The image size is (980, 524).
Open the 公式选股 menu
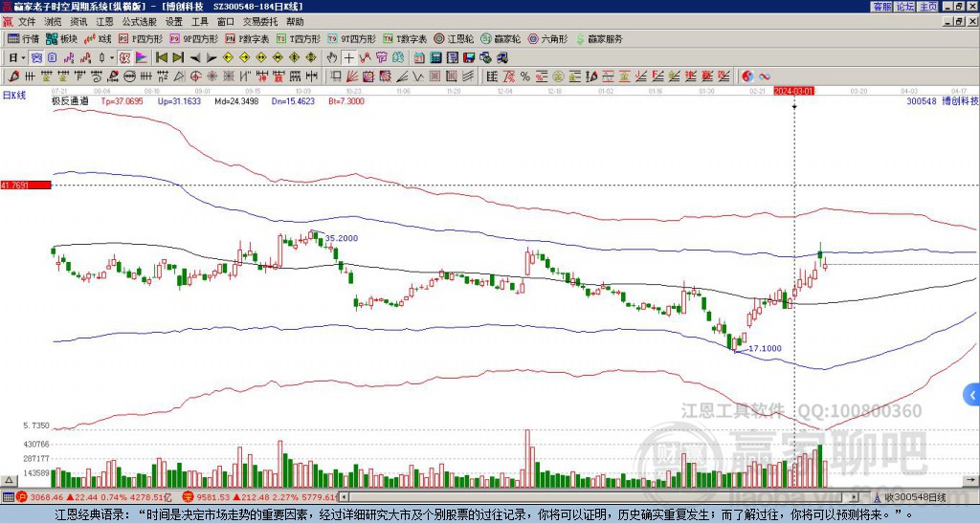(x=140, y=22)
